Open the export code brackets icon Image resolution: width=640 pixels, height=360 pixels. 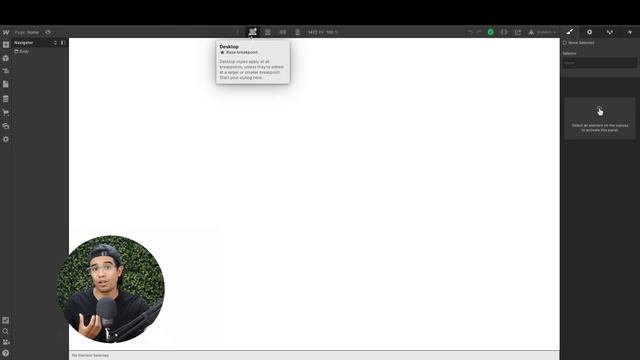click(504, 32)
